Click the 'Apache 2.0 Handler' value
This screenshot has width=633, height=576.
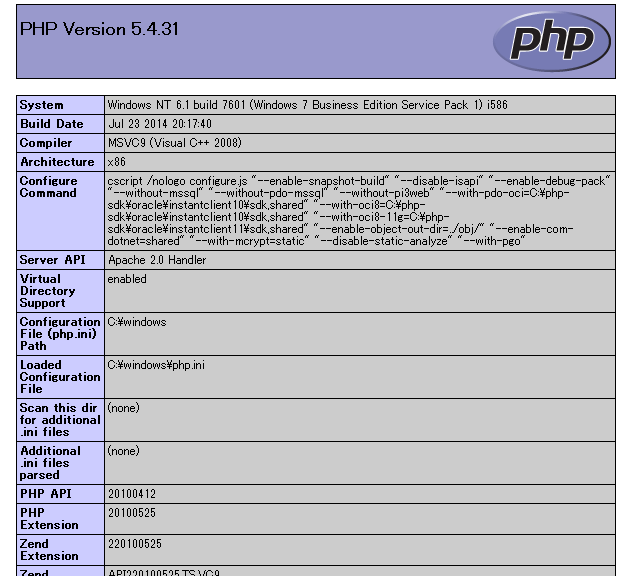pos(157,260)
